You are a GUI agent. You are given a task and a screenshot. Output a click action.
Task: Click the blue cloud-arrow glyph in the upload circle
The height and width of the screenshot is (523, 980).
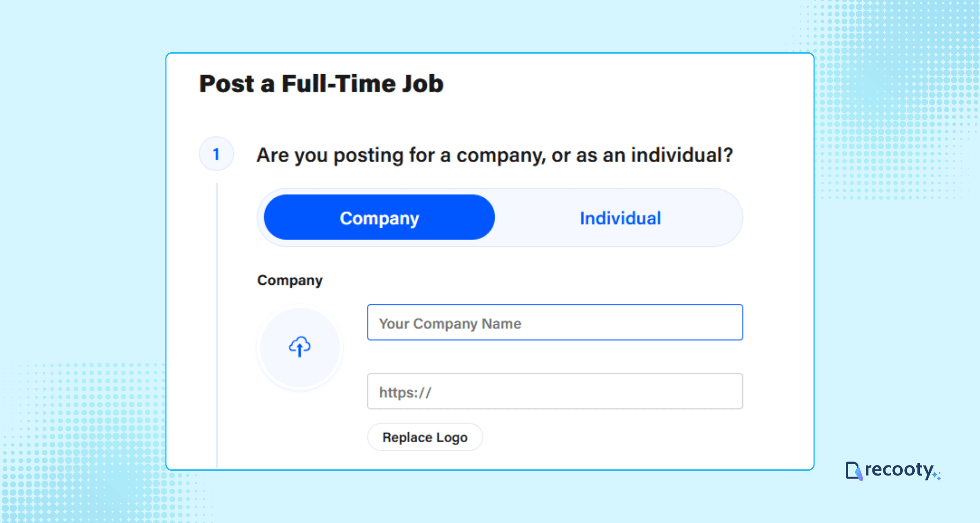tap(300, 346)
